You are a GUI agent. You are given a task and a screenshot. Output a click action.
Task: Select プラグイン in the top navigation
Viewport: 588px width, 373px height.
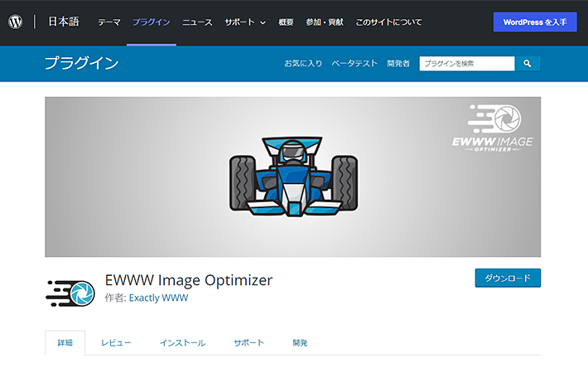tap(151, 22)
